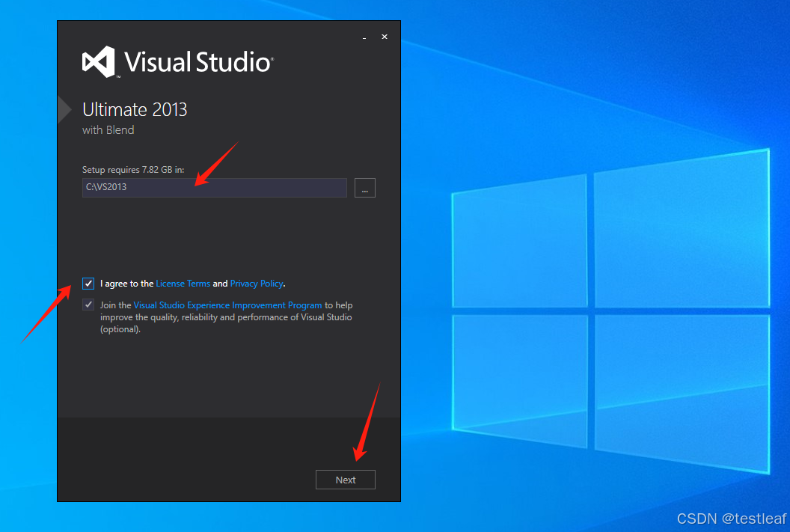The image size is (790, 532).
Task: Uncheck the License Terms agreement checkbox
Action: pyautogui.click(x=88, y=283)
